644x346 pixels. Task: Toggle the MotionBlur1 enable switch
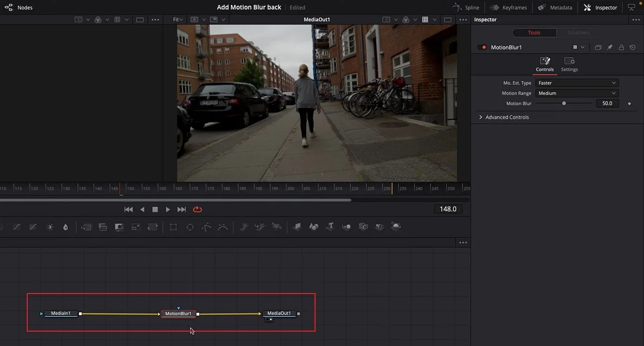[483, 48]
